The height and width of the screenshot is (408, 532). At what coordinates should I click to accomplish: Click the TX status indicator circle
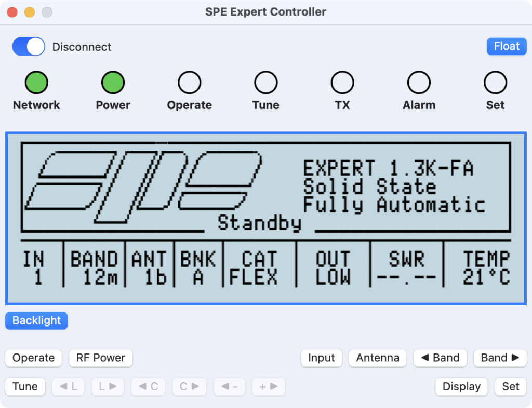coord(342,83)
